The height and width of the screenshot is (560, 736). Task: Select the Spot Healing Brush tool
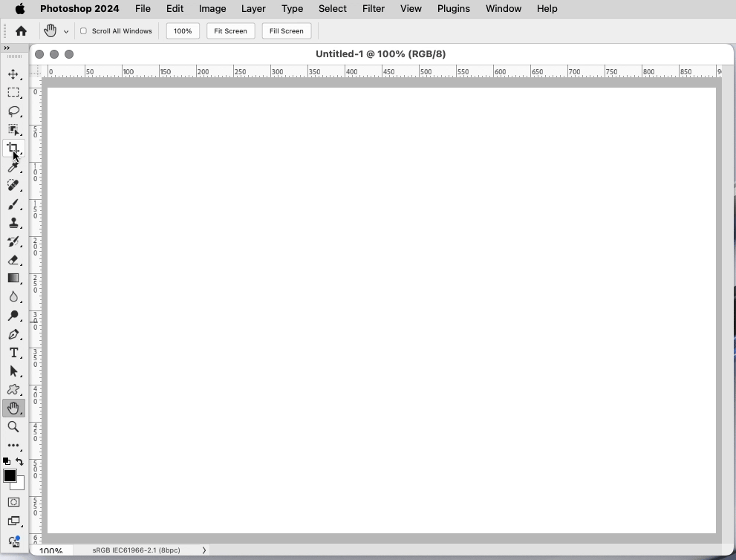(13, 186)
